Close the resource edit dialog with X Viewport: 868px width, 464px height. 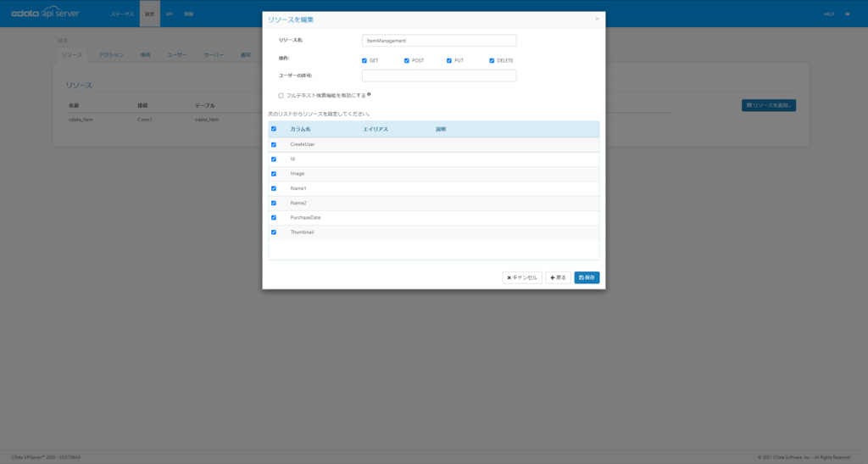[597, 18]
